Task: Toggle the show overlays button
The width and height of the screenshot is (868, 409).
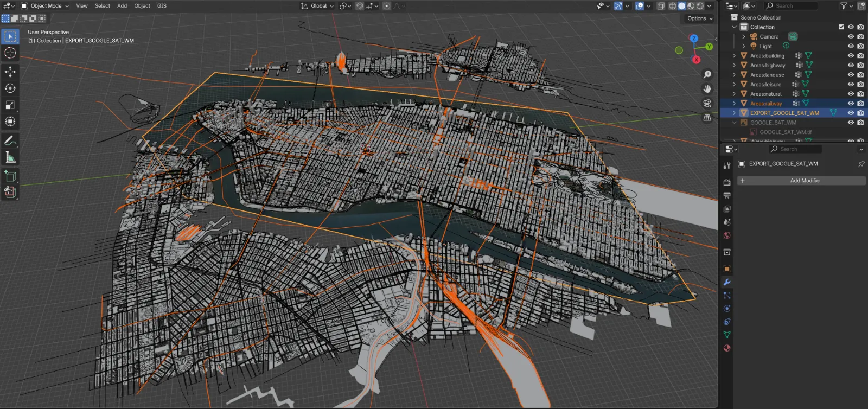Action: [640, 5]
